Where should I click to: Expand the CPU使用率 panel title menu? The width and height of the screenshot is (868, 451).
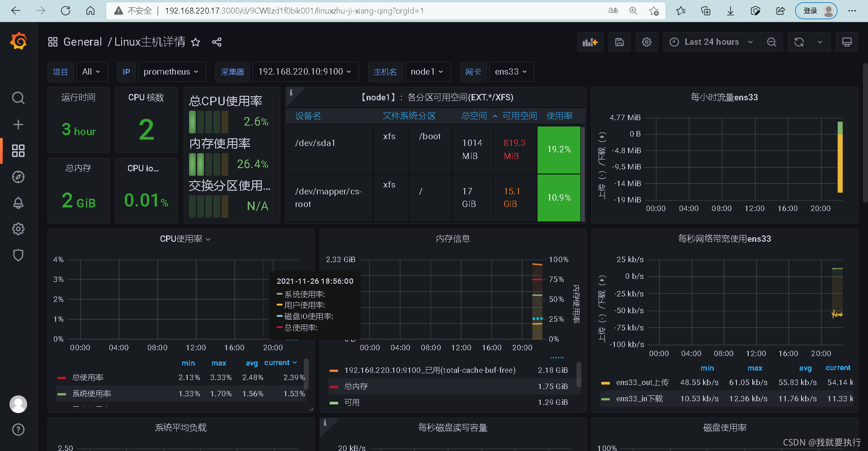coord(185,239)
